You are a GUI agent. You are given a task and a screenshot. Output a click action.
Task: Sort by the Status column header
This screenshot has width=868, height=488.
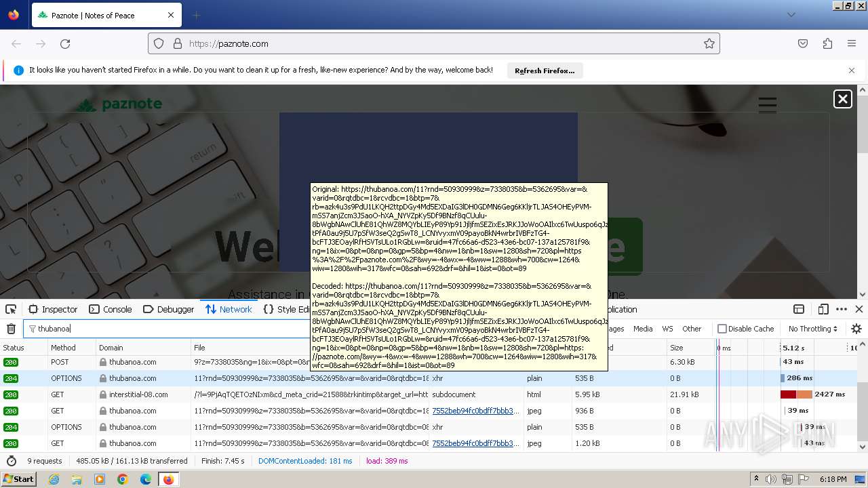click(24, 348)
